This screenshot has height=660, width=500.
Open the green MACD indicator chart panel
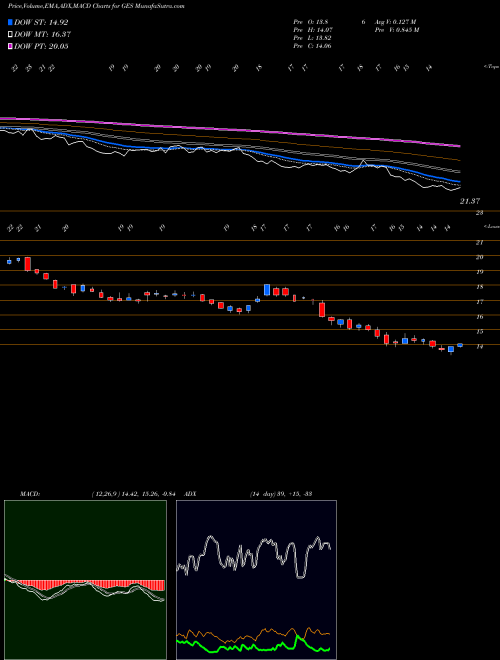coord(85,580)
